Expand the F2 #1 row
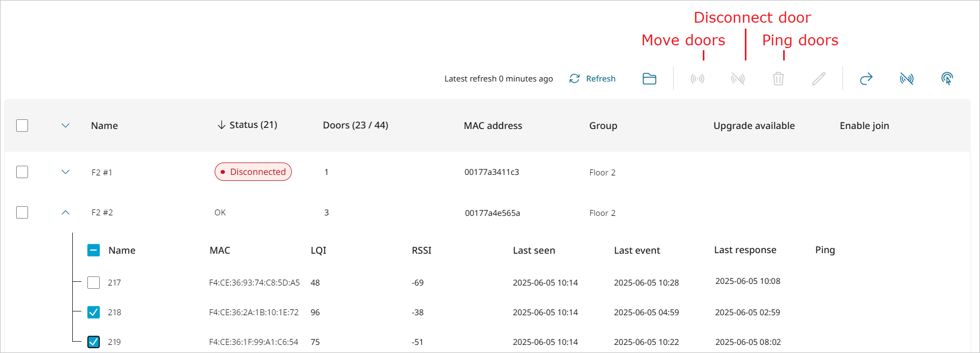The width and height of the screenshot is (980, 353). (65, 172)
